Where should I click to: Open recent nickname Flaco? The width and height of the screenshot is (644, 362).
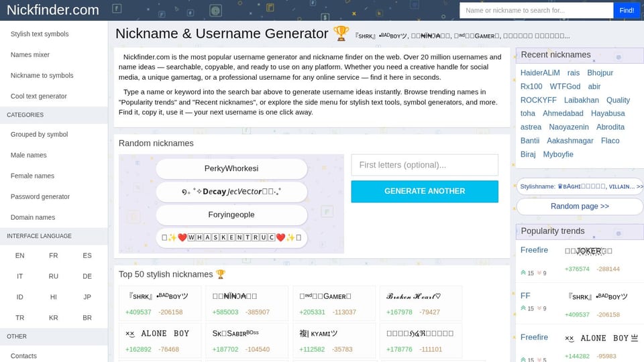point(610,141)
